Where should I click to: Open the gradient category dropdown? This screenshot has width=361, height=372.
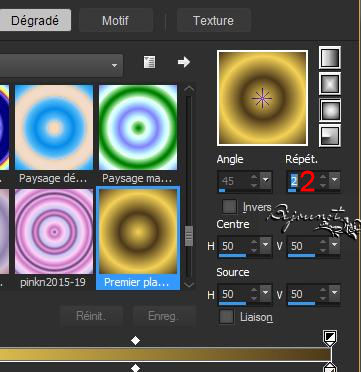(x=61, y=65)
